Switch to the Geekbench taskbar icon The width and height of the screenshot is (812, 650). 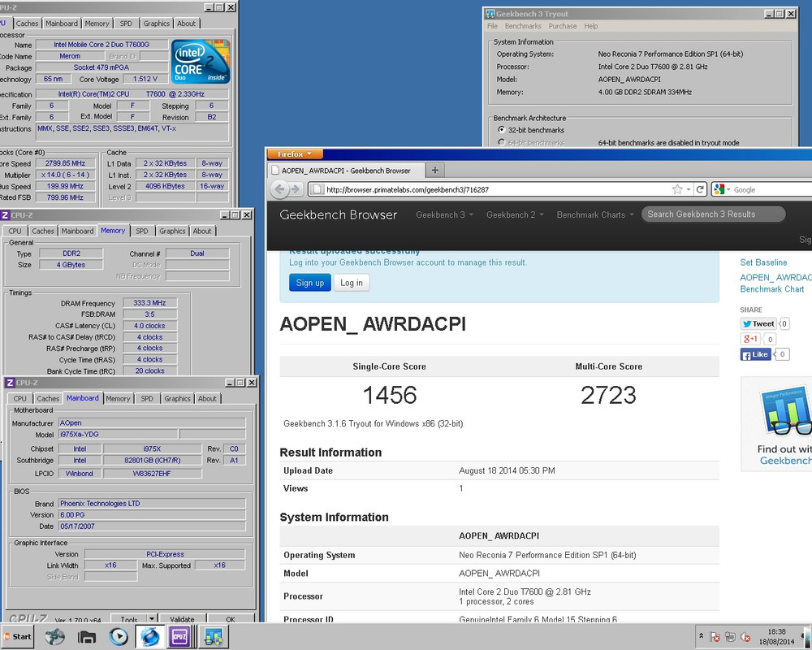pyautogui.click(x=213, y=636)
